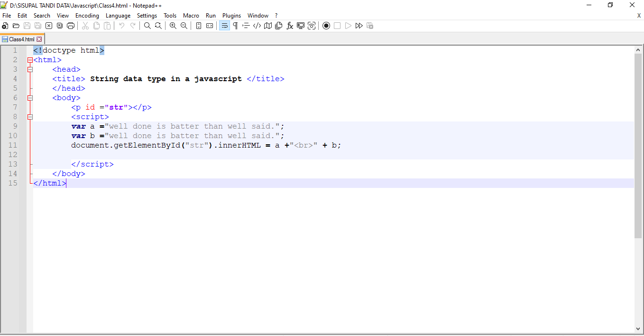Collapse the html fold marker on line 2
The height and width of the screenshot is (336, 644).
tap(30, 60)
